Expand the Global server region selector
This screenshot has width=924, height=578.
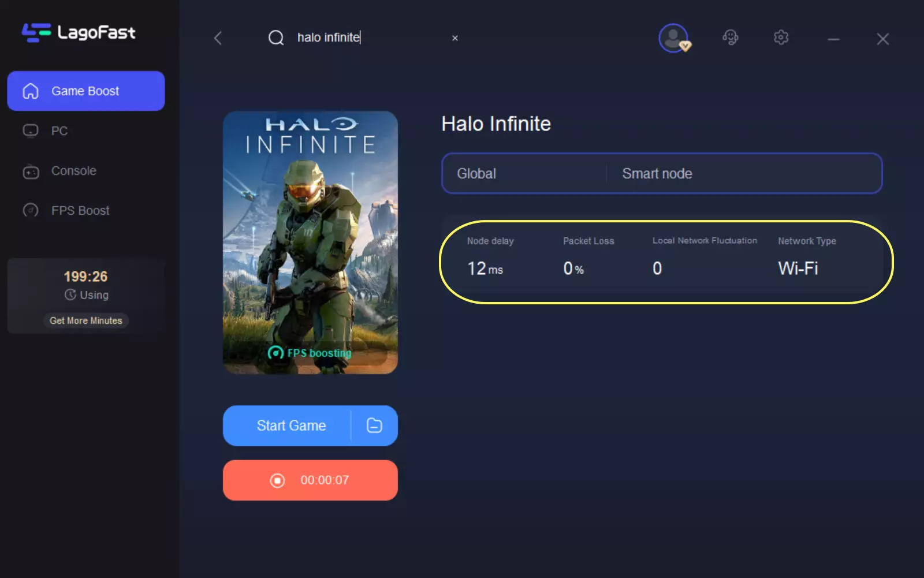(523, 174)
